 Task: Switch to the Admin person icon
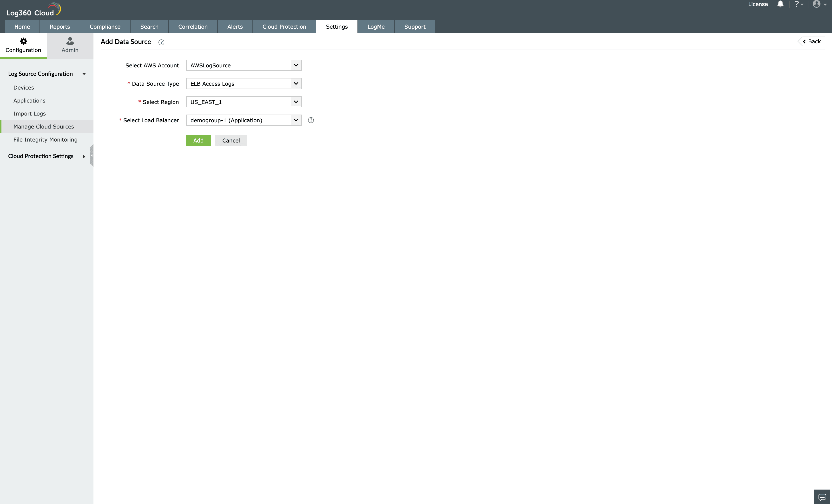(70, 41)
